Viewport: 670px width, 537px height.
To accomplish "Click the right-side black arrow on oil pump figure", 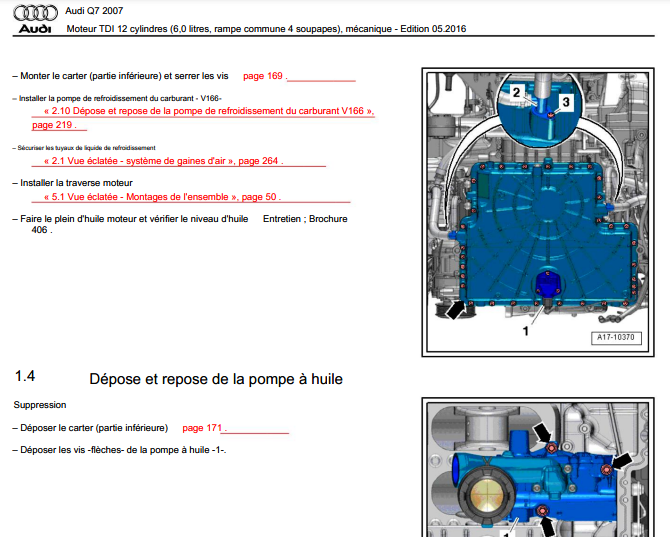I will 622,461.
